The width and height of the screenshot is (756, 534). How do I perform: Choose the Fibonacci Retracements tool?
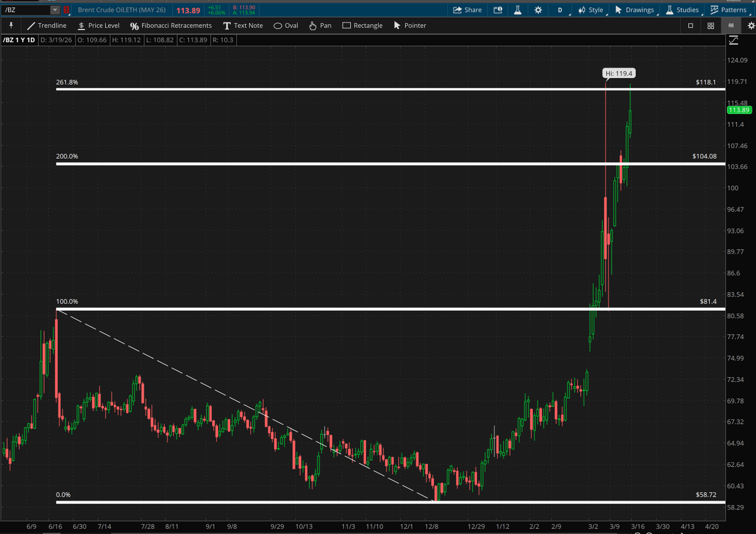pos(171,26)
